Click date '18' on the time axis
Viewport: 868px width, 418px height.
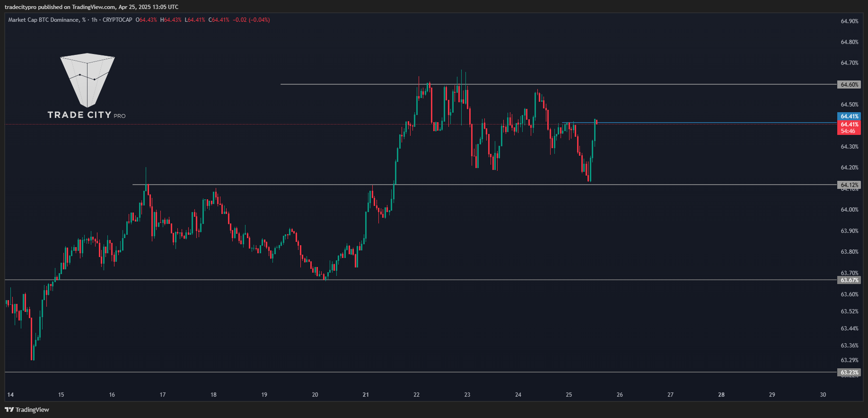tap(214, 395)
